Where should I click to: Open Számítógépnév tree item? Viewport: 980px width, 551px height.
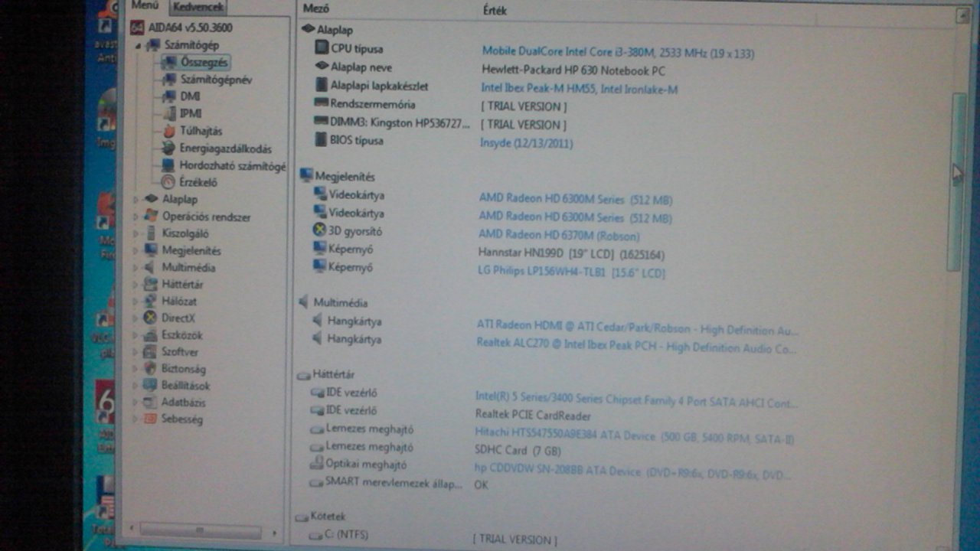point(216,80)
